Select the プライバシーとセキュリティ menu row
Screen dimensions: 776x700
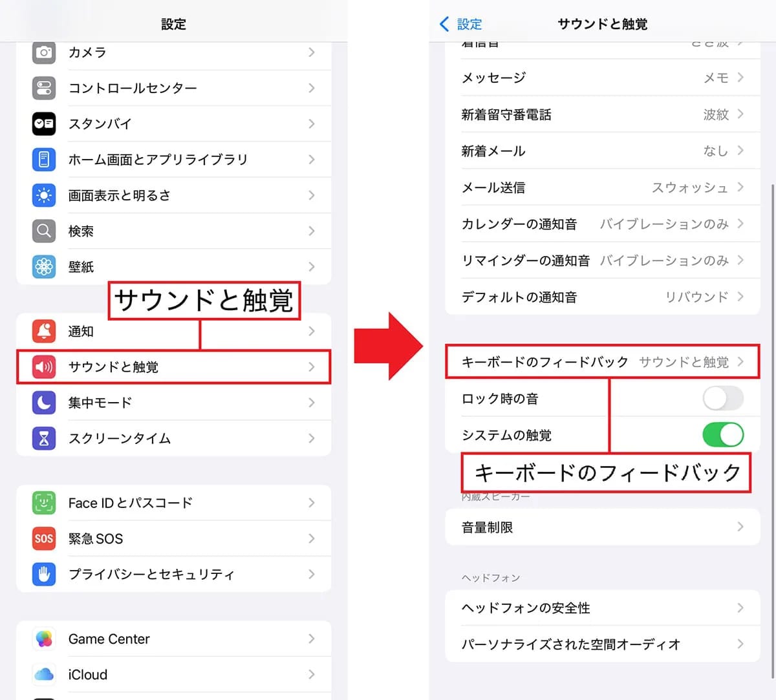[173, 574]
